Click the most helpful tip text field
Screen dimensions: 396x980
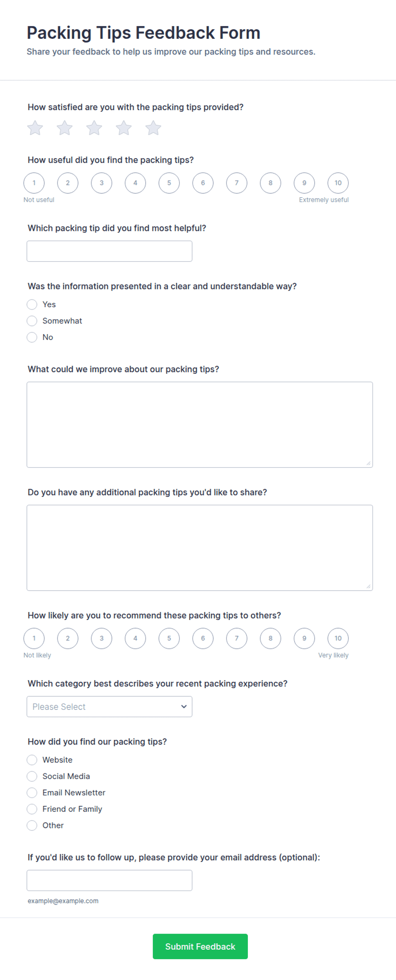(109, 251)
